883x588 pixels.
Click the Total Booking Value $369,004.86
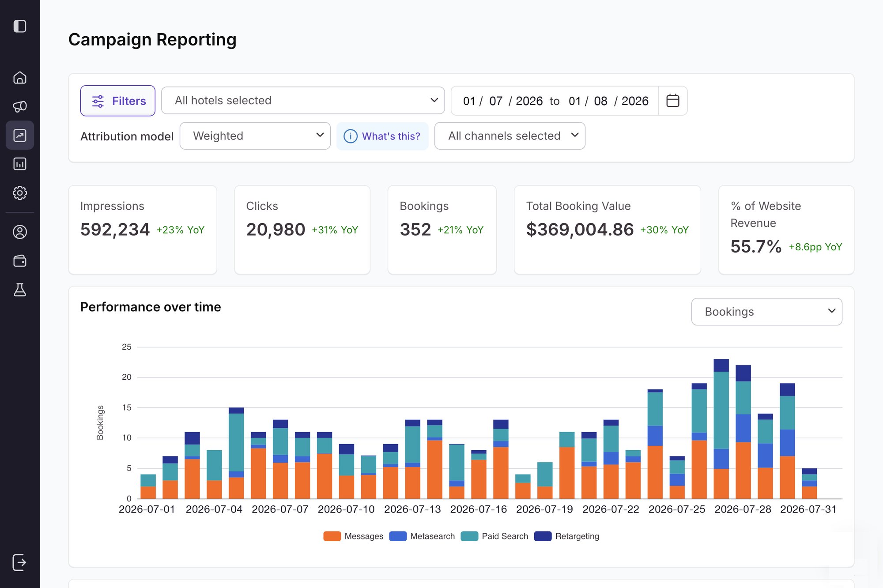580,230
